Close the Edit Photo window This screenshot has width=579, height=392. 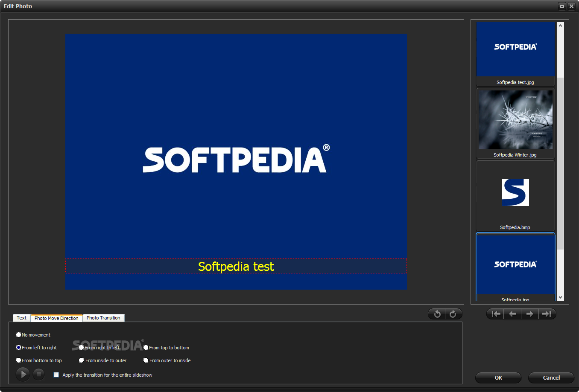click(571, 6)
